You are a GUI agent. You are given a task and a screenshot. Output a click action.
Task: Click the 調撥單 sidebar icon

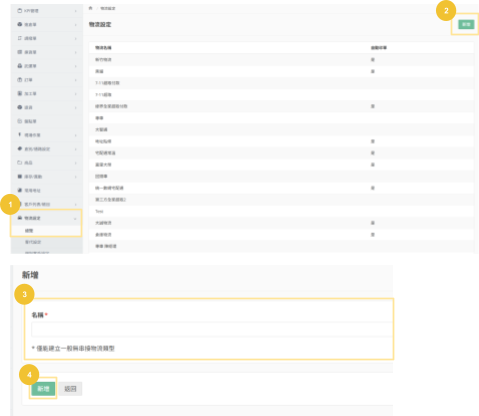click(x=19, y=38)
